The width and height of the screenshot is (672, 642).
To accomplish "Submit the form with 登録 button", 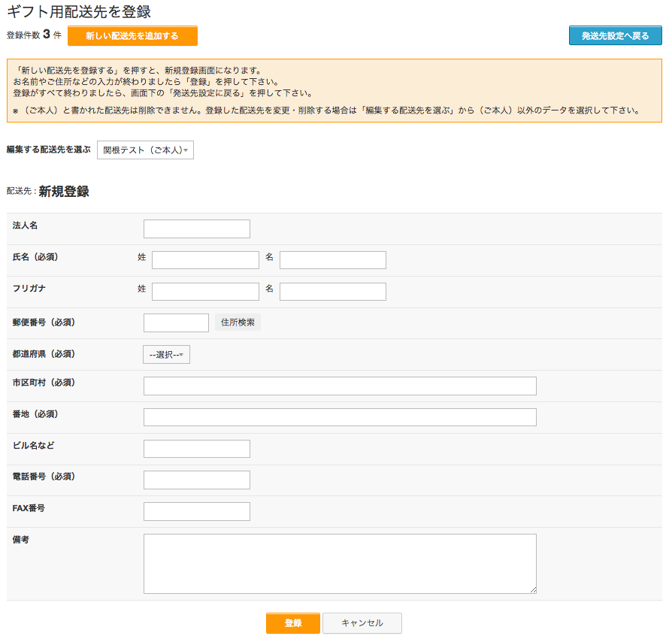I will coord(293,623).
